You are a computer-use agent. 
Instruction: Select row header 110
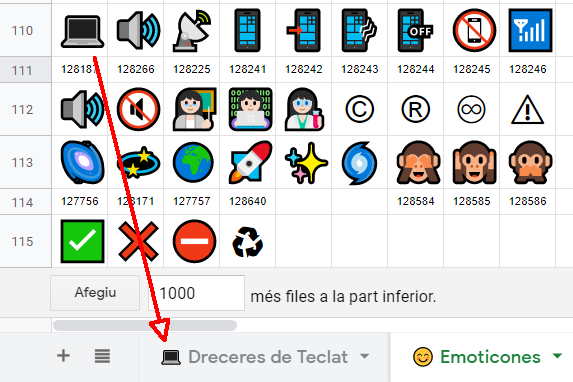click(x=26, y=30)
